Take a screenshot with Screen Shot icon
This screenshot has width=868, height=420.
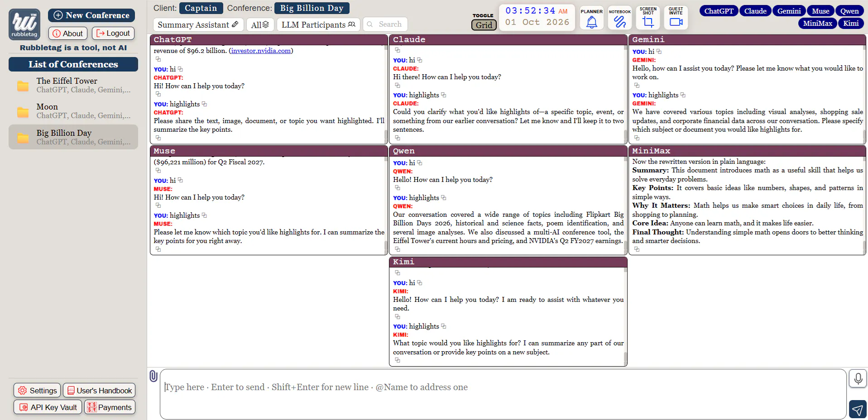pyautogui.click(x=648, y=18)
